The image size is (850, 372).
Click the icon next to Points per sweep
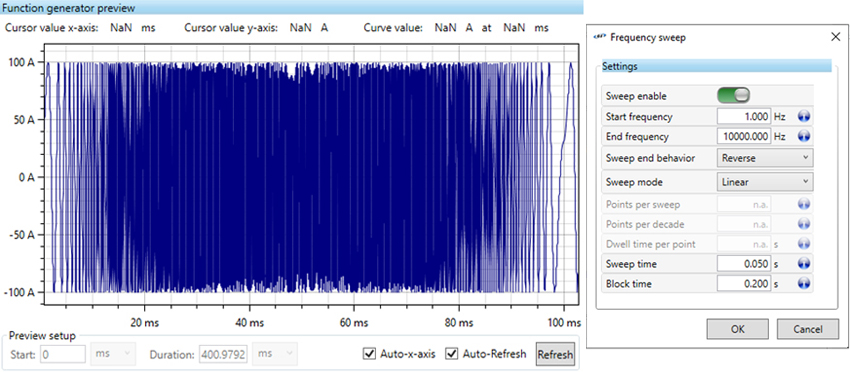point(803,204)
